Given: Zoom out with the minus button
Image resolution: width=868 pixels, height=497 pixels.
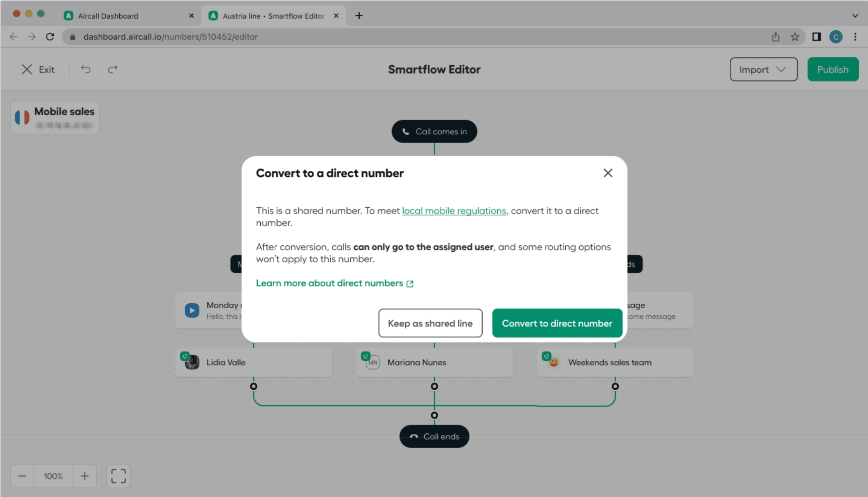Looking at the screenshot, I should (x=22, y=476).
